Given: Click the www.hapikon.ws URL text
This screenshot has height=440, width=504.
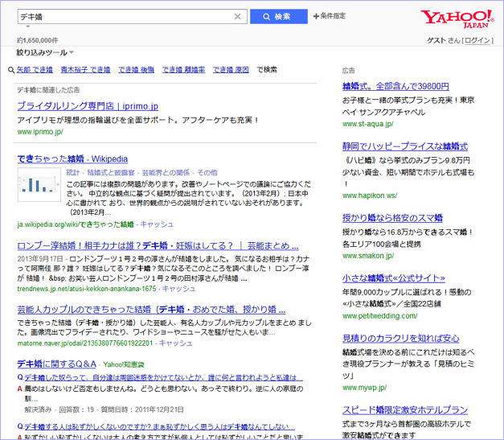Looking at the screenshot, I should (370, 195).
